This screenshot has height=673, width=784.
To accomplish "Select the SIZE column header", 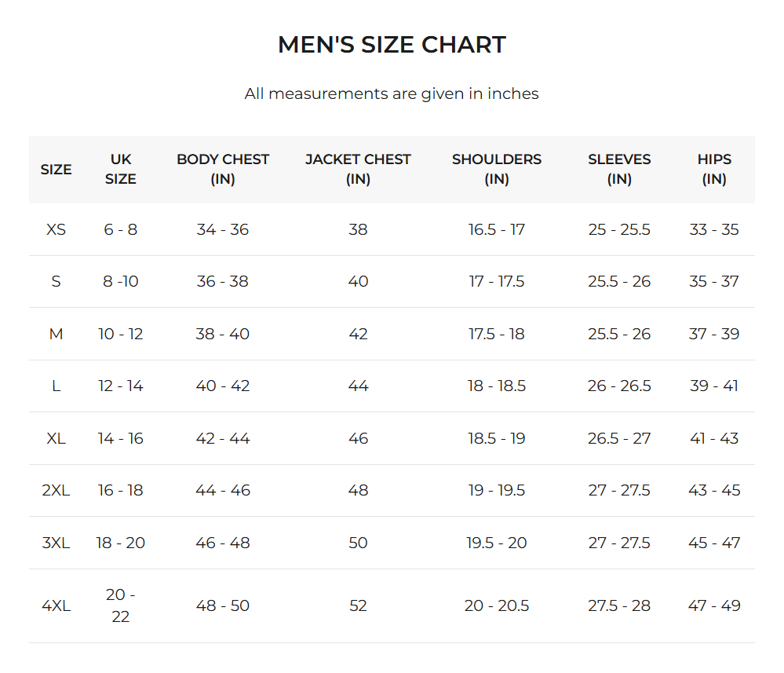I will [x=56, y=170].
